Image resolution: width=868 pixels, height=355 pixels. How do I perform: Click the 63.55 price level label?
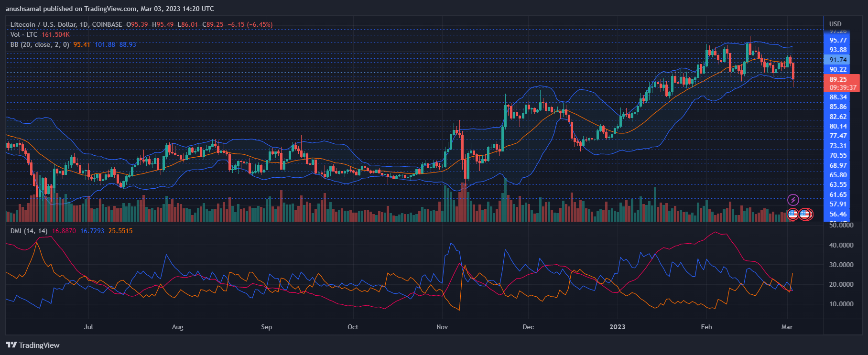pos(838,184)
